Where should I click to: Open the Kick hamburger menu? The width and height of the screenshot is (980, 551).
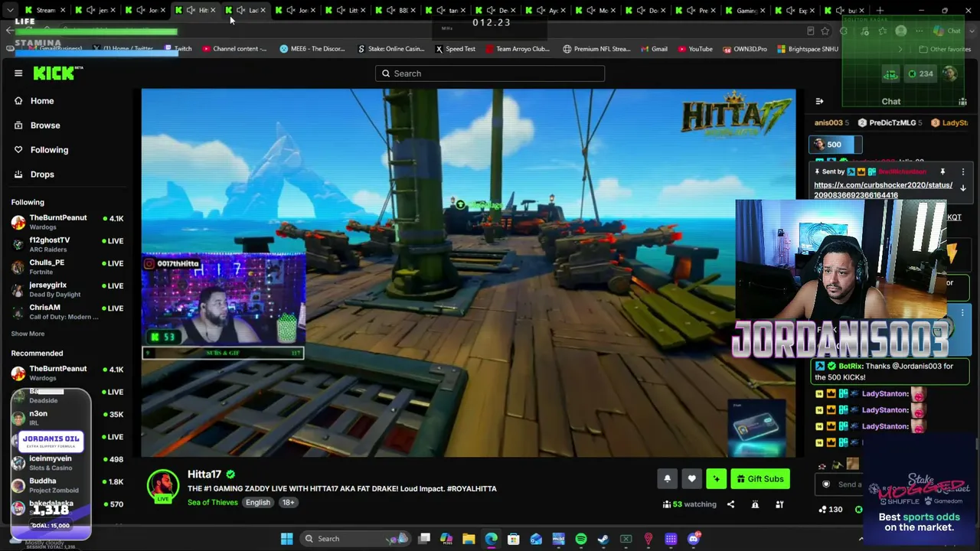point(18,73)
